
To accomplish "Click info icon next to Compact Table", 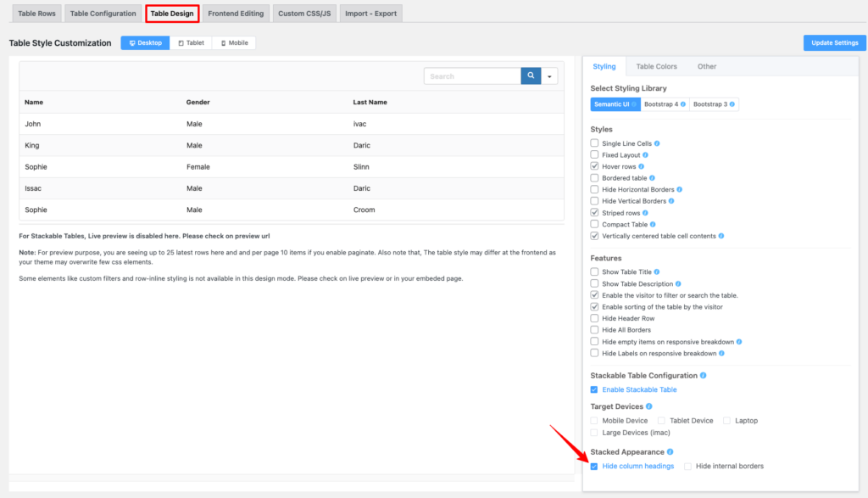I will point(653,224).
